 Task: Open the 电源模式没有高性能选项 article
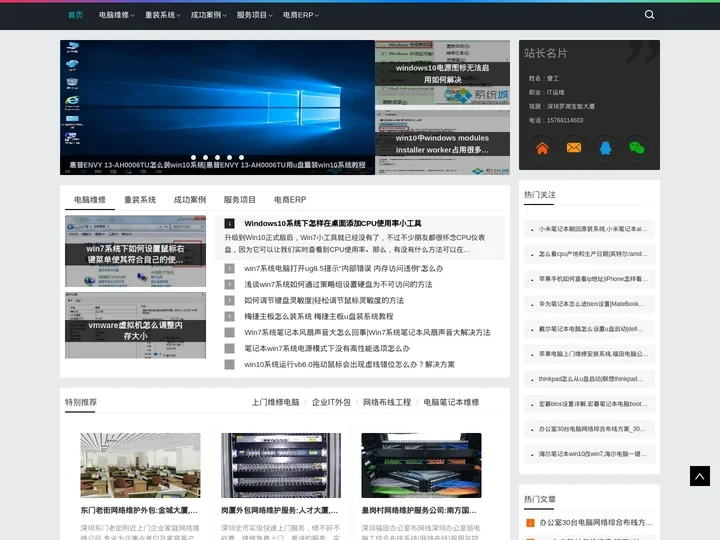pyautogui.click(x=327, y=349)
